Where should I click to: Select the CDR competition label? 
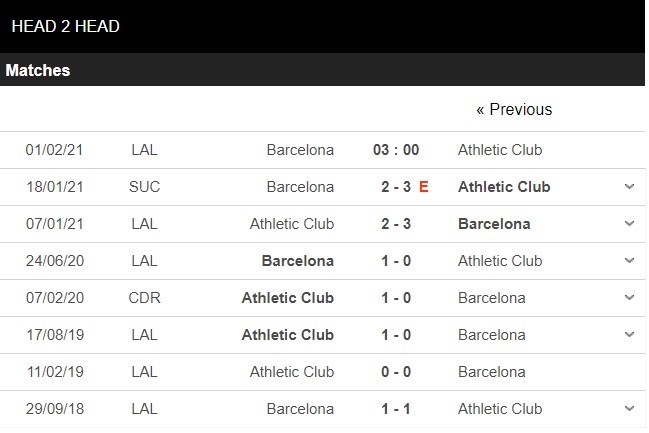(x=144, y=298)
